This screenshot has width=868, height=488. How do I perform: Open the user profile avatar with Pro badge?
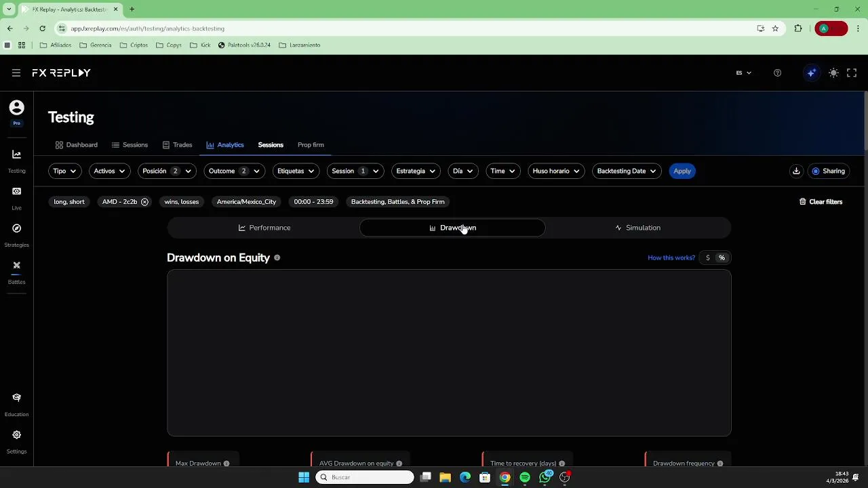[x=16, y=108]
